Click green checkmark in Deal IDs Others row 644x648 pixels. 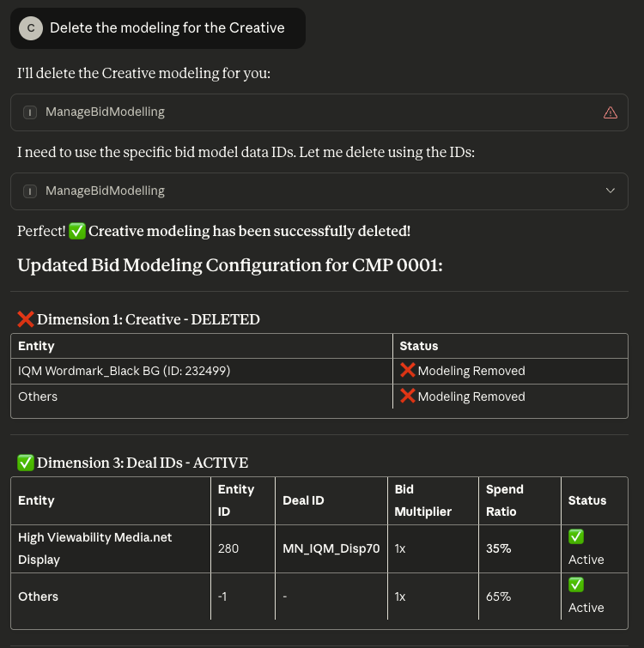pos(576,584)
